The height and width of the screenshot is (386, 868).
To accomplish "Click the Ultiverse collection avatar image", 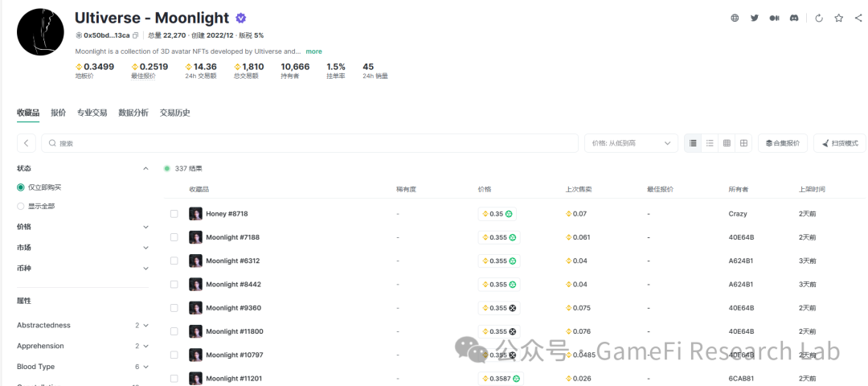I will coord(41,32).
